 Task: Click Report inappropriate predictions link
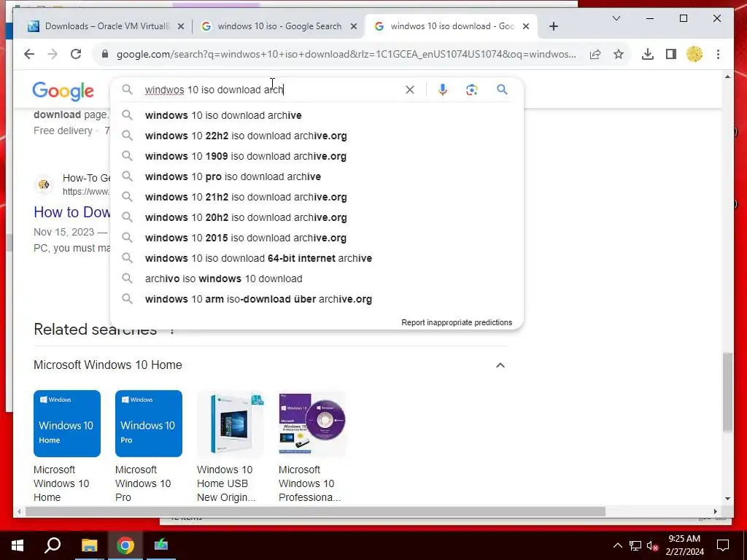click(457, 322)
